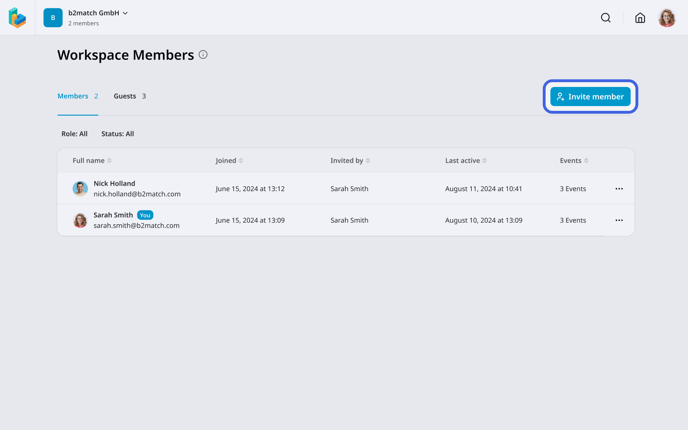The height and width of the screenshot is (430, 688).
Task: Click the Invite member button
Action: [590, 97]
